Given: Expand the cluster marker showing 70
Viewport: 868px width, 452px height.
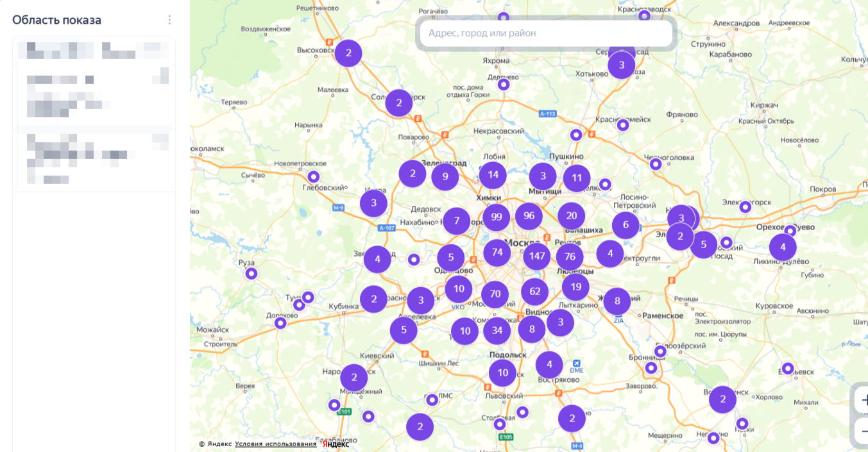Looking at the screenshot, I should tap(495, 295).
